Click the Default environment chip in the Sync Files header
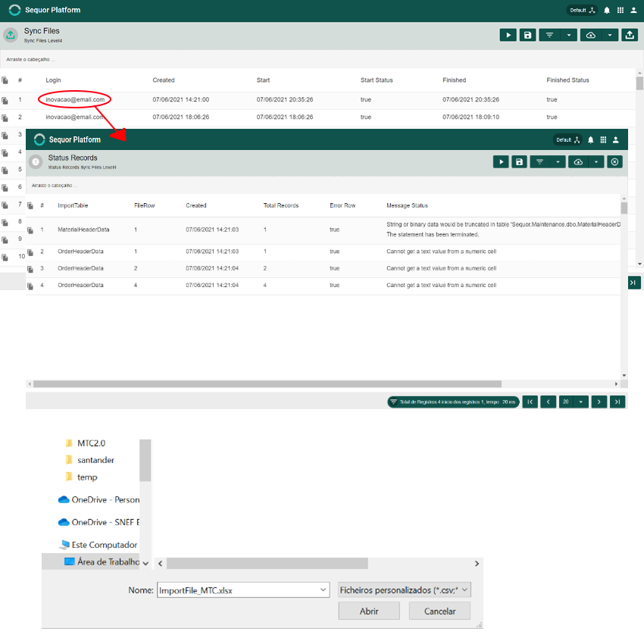Screen dimensions: 644x644 [582, 11]
